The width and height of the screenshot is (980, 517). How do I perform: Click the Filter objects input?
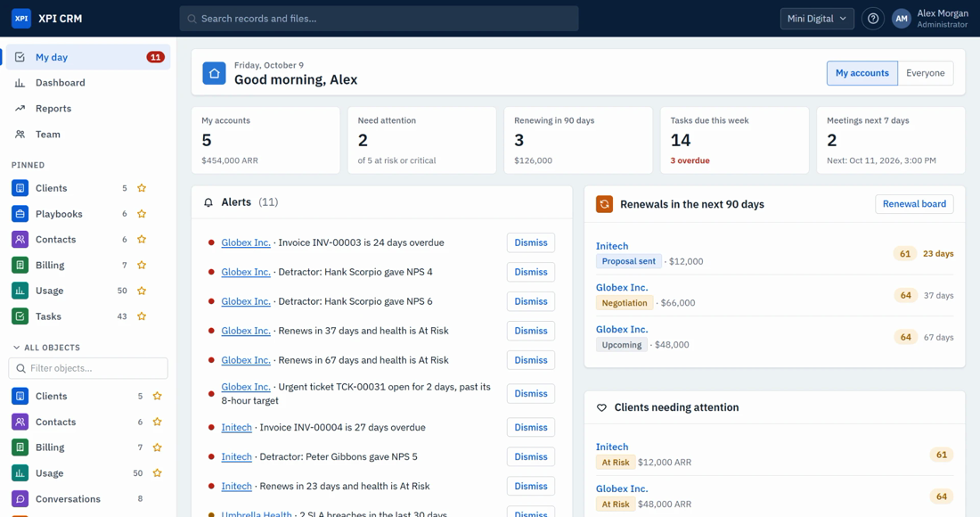click(x=88, y=368)
